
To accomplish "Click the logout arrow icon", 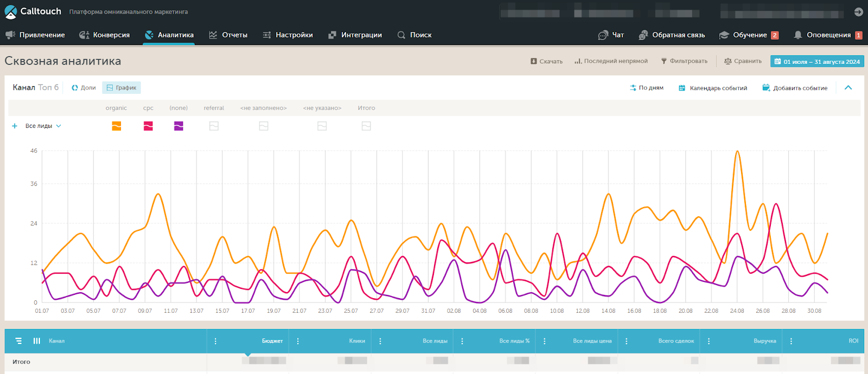I will pyautogui.click(x=858, y=12).
